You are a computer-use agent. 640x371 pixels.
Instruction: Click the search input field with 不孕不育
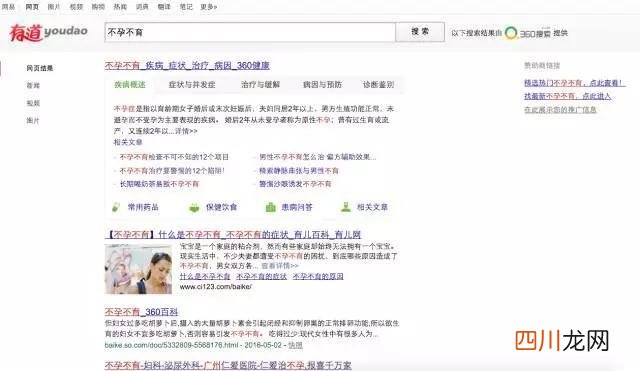pos(250,32)
